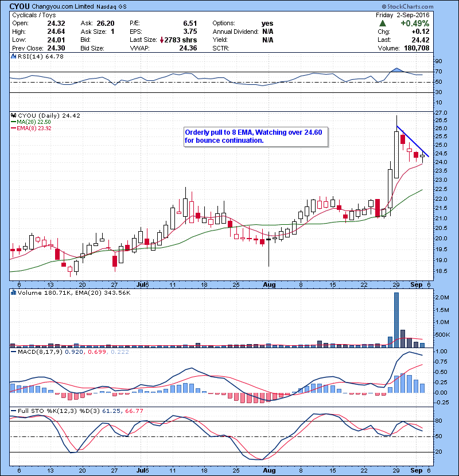Click the CYOU candlestick chart icon
This screenshot has height=476, width=459.
(13, 115)
